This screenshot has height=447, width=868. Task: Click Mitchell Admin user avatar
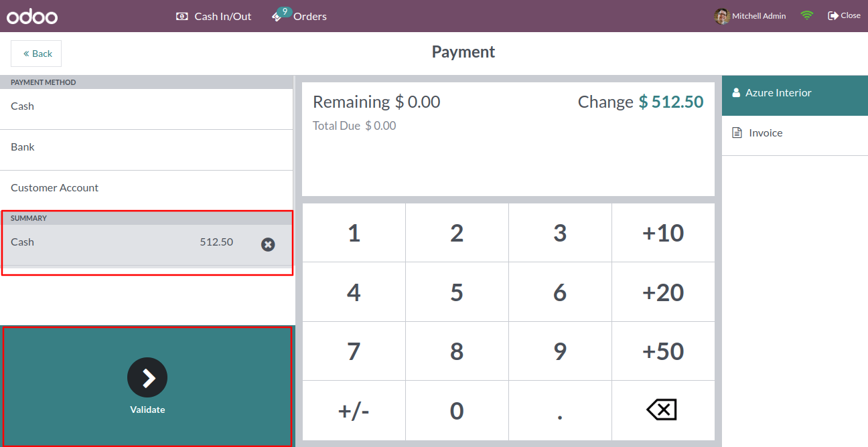tap(722, 16)
